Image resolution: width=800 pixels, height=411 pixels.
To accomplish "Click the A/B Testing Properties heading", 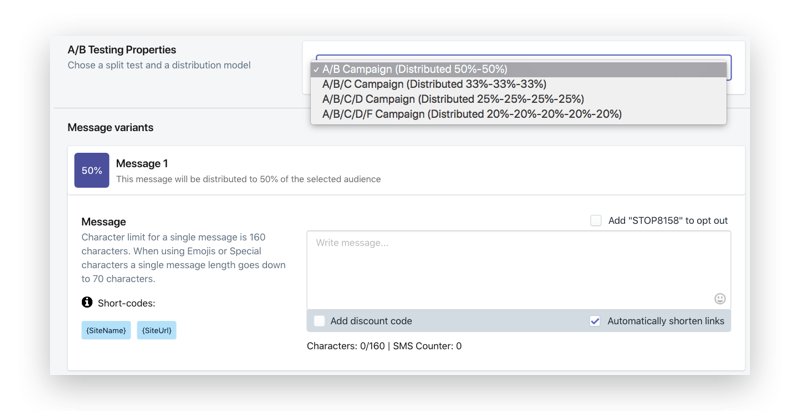I will [122, 50].
